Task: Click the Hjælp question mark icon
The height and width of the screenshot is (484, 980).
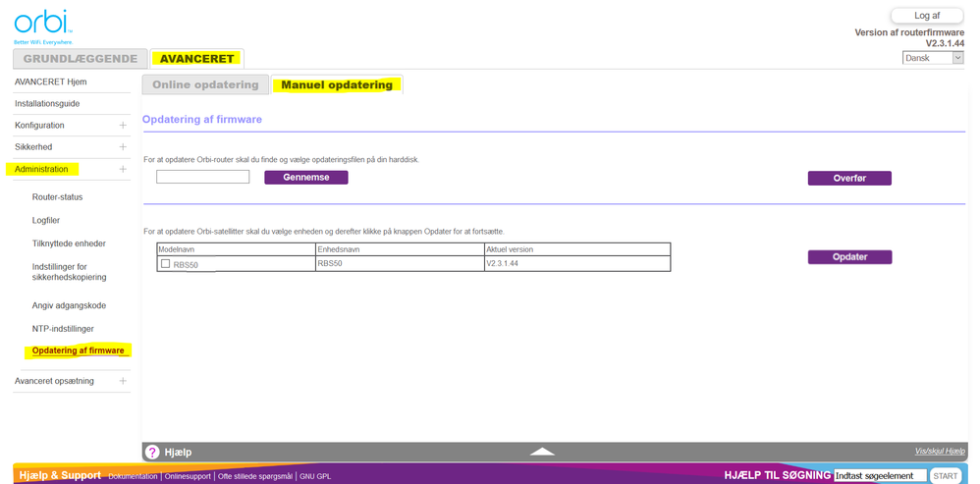Action: click(x=152, y=453)
